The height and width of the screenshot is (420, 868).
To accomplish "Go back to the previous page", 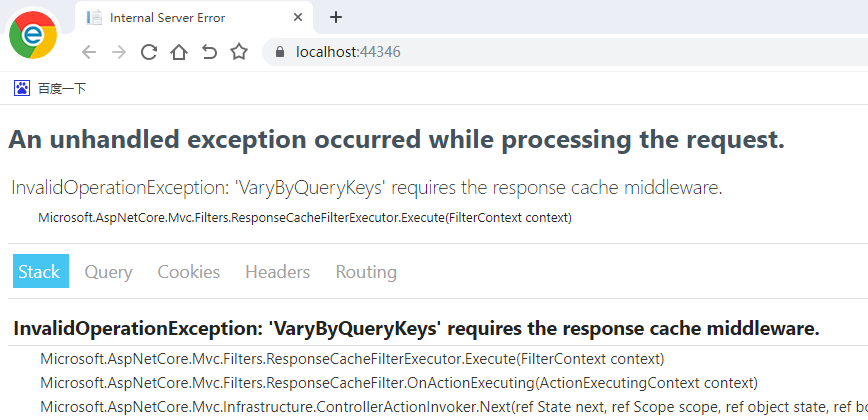I will [89, 52].
